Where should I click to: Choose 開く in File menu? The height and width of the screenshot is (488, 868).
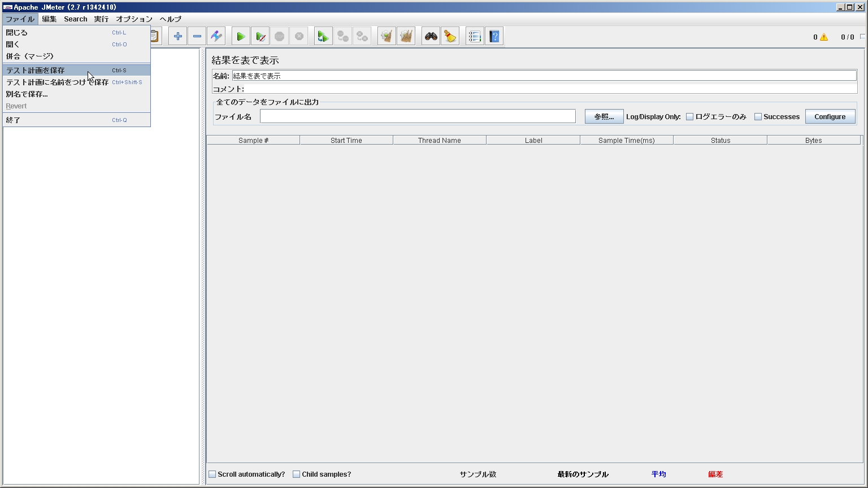tap(76, 45)
